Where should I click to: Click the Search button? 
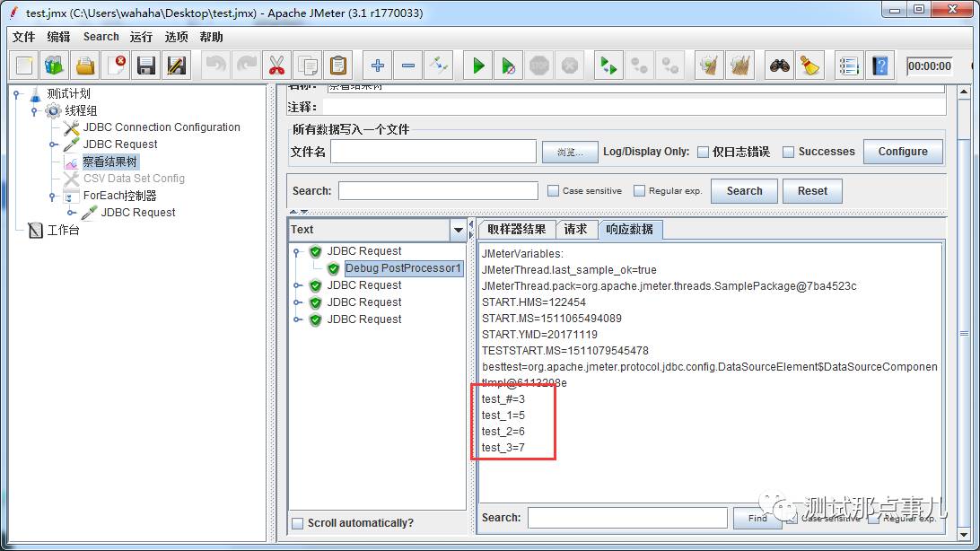click(x=744, y=191)
